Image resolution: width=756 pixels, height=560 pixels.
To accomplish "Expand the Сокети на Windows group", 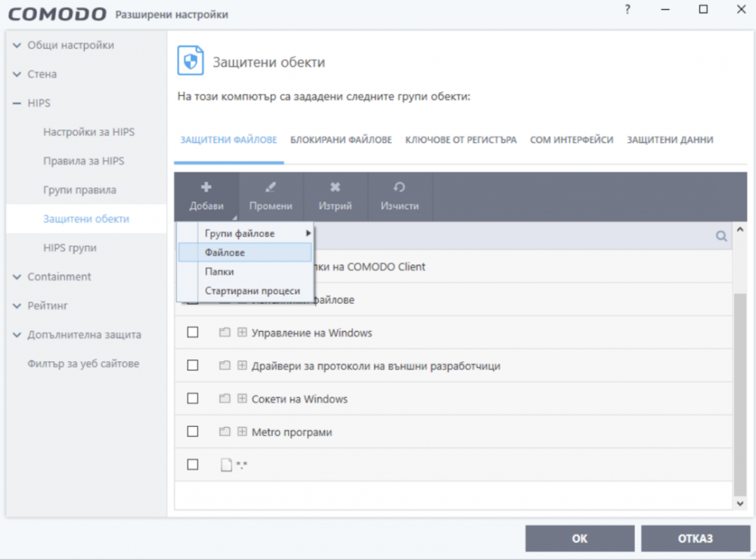I will [242, 398].
